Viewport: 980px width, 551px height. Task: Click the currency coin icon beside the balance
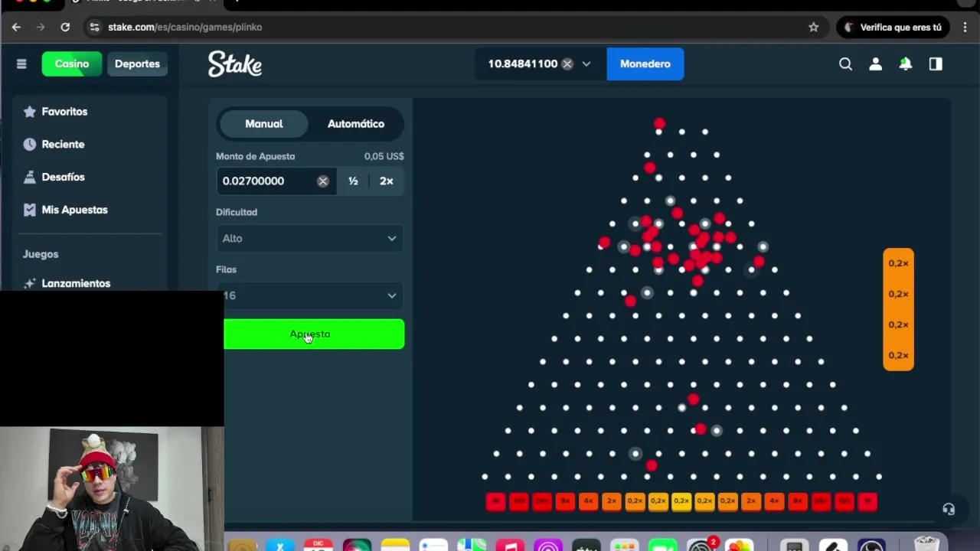pos(567,64)
